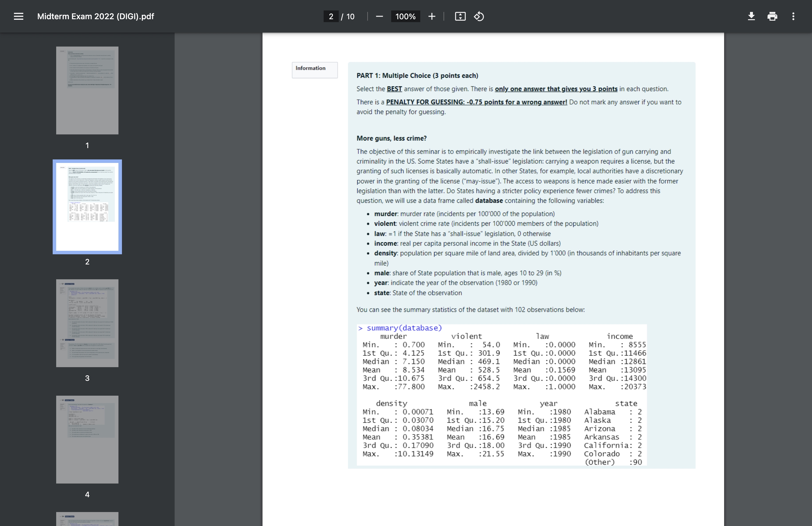Toggle the sidebar with hamburger menu icon

(18, 16)
